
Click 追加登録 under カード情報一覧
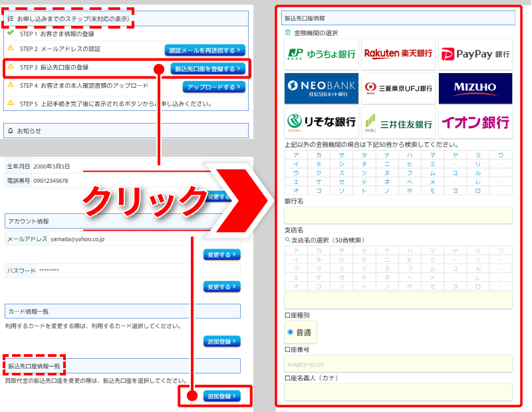click(x=221, y=342)
